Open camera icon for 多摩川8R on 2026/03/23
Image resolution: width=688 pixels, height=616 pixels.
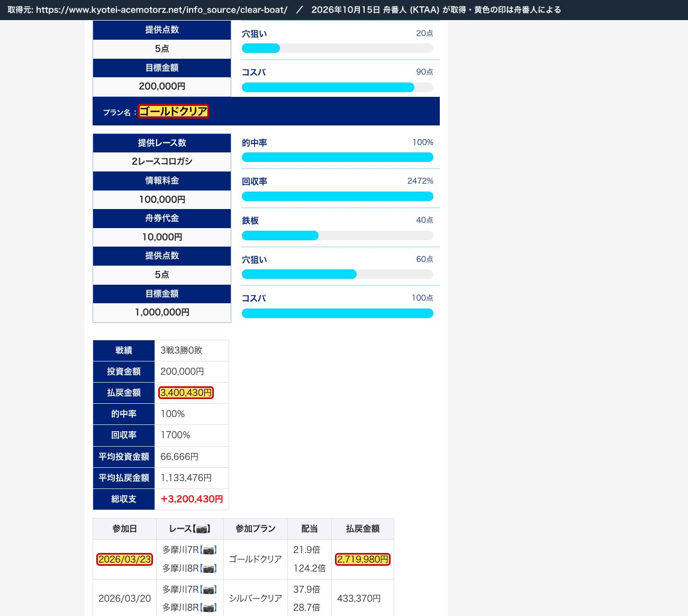pyautogui.click(x=209, y=569)
